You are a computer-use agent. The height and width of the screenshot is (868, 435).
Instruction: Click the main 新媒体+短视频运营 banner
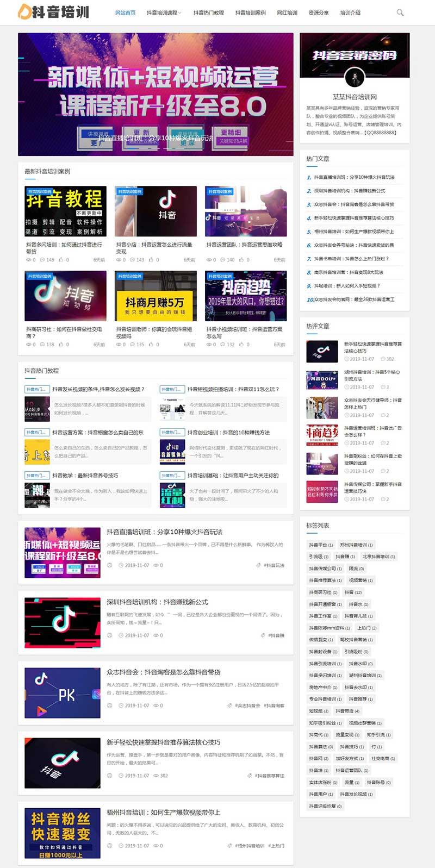pyautogui.click(x=156, y=95)
